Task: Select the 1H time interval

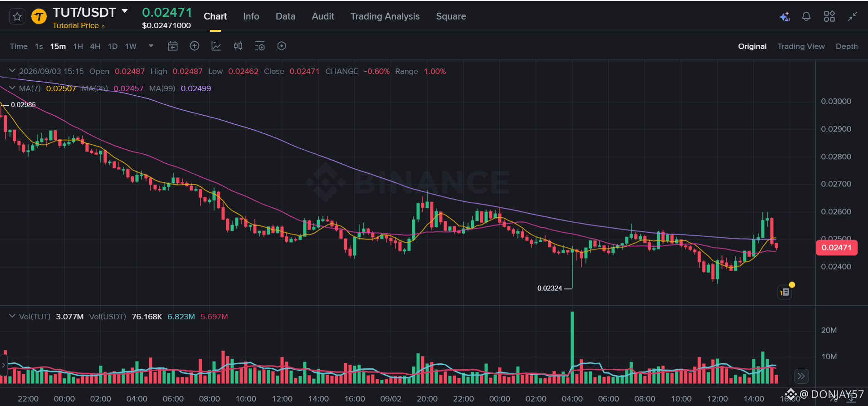Action: tap(78, 46)
